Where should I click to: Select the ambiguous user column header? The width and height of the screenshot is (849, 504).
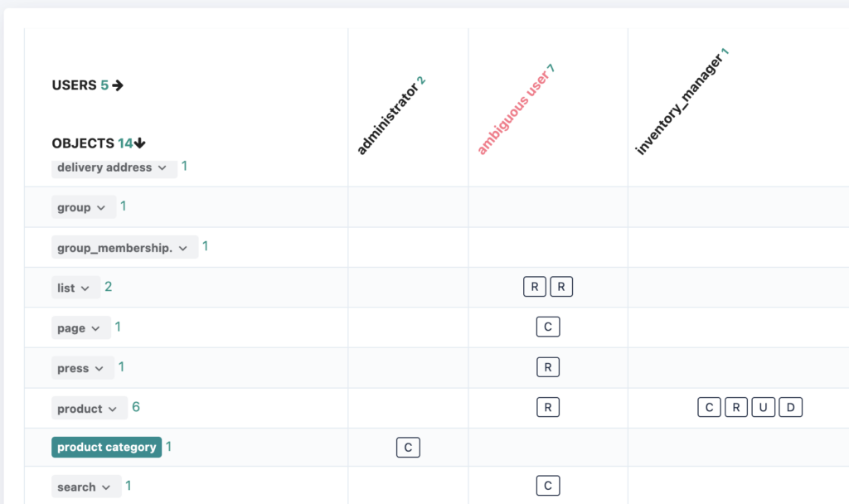click(512, 113)
